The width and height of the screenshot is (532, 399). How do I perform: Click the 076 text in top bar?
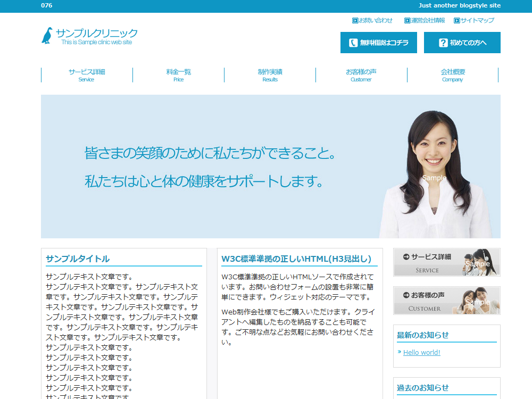(46, 5)
